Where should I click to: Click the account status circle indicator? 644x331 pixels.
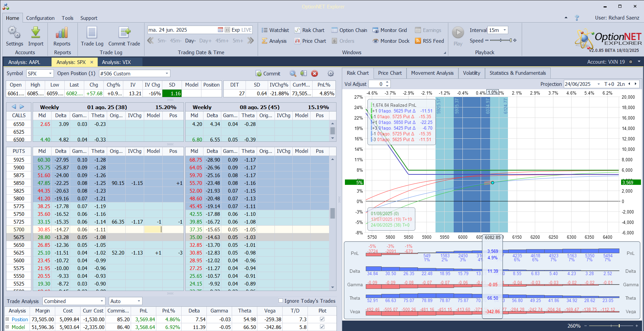pyautogui.click(x=631, y=62)
